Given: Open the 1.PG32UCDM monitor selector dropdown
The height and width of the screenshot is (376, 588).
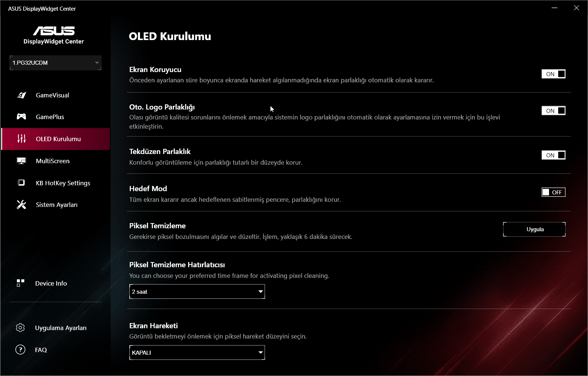Looking at the screenshot, I should [55, 63].
